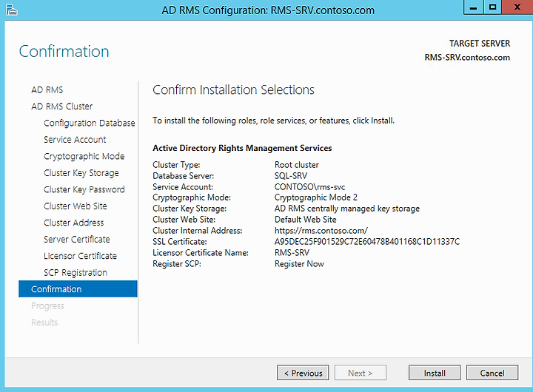Screen dimensions: 533x392
Task: Select the AD RMS Cluster step
Action: coord(62,107)
